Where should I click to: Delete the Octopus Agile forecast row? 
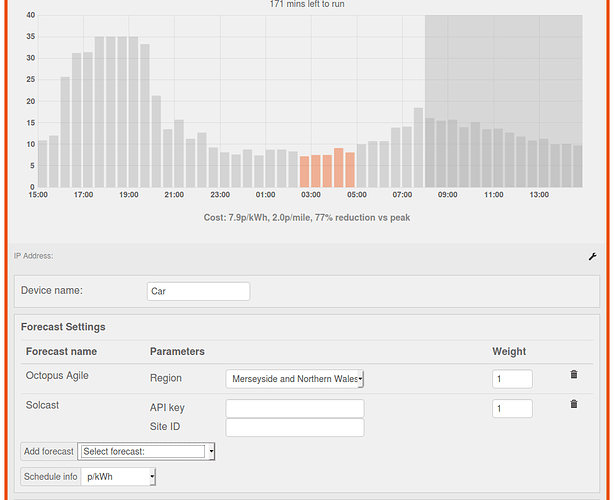click(x=574, y=374)
